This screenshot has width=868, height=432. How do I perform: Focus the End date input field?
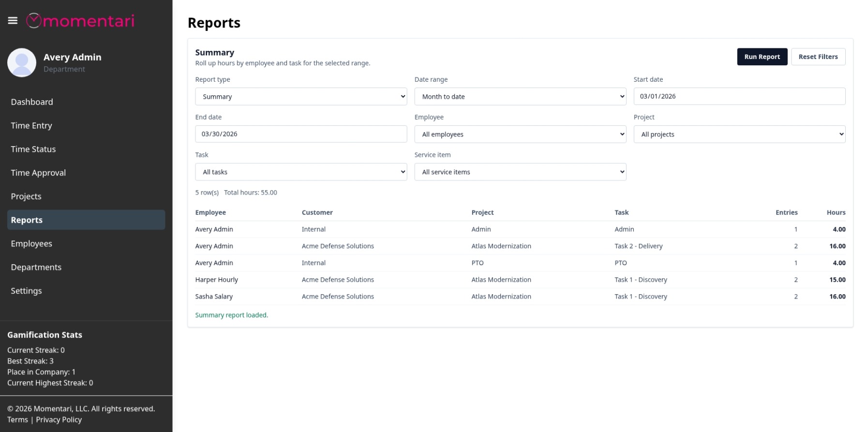click(x=300, y=134)
